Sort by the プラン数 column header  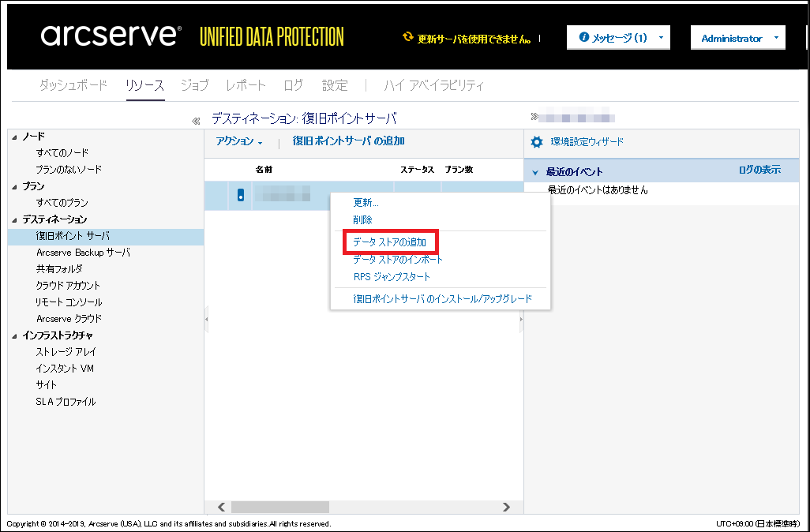tap(459, 170)
